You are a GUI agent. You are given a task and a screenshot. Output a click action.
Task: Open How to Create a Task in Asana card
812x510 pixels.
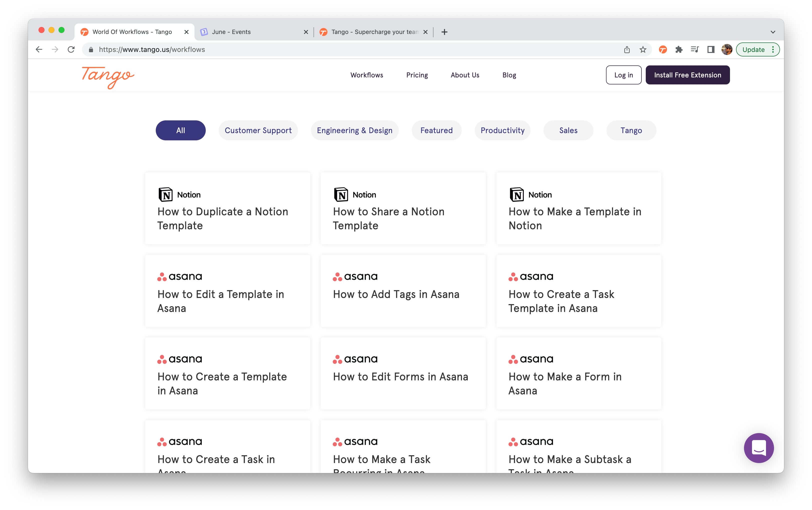[x=227, y=446]
